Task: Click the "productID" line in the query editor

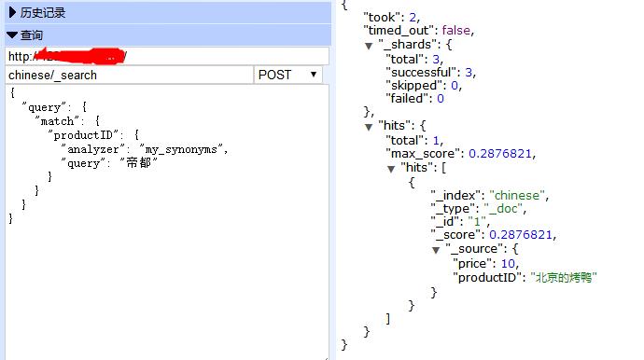Action: click(93, 135)
